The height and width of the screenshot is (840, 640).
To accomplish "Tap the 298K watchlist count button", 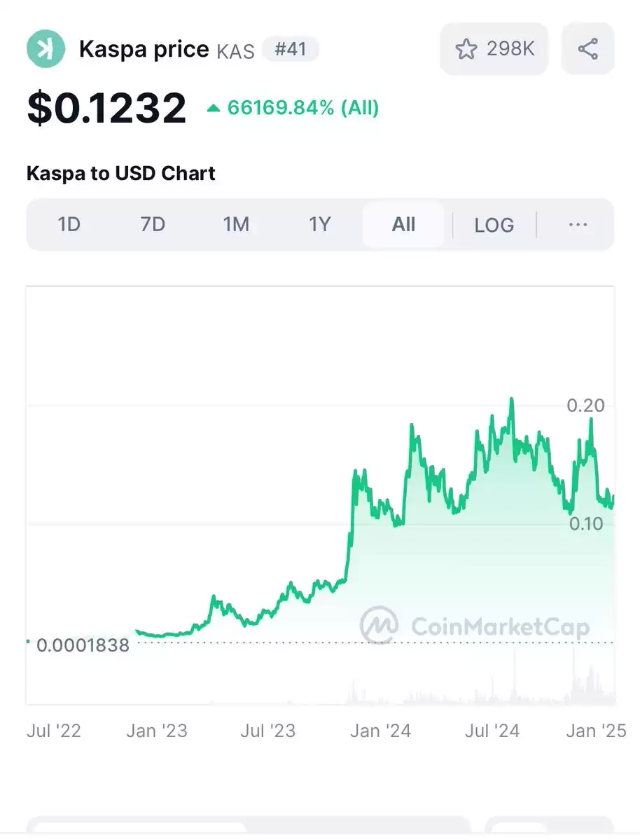I will tap(494, 49).
